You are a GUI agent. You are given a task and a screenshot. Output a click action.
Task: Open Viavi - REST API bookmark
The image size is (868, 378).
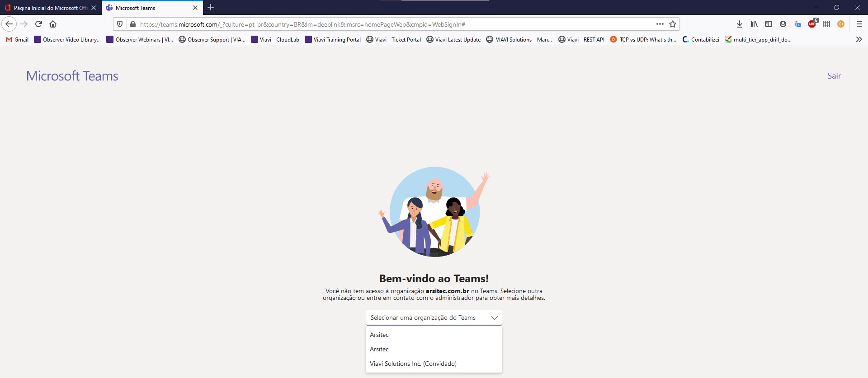581,39
